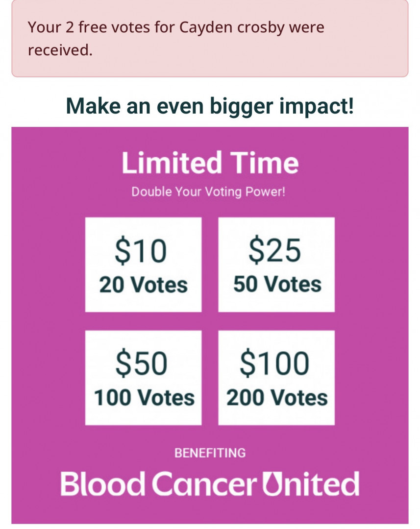This screenshot has height=529, width=420.
Task: Click the "BENEFITING" label
Action: [210, 453]
